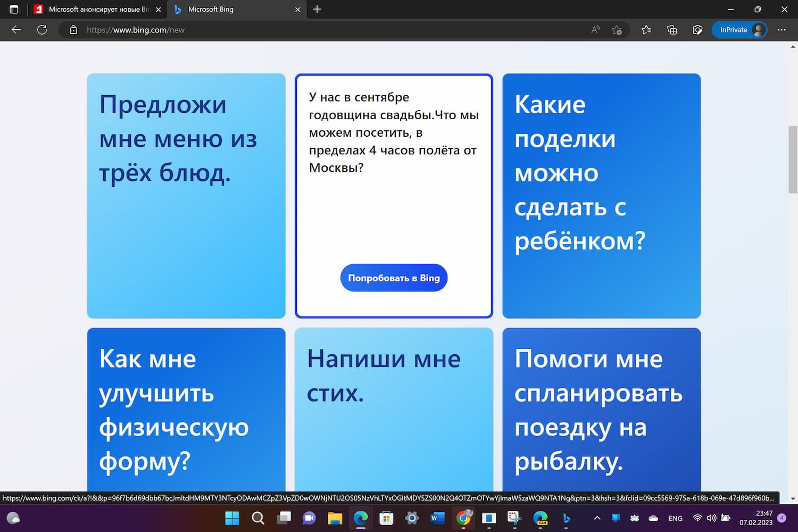Open Microsoft Word from the taskbar
This screenshot has height=532, width=798.
tap(437, 518)
